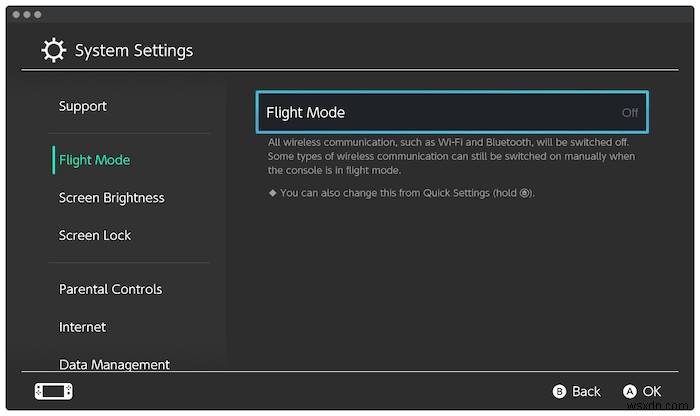The image size is (700, 416).
Task: Click the System Settings gear icon
Action: coord(53,50)
